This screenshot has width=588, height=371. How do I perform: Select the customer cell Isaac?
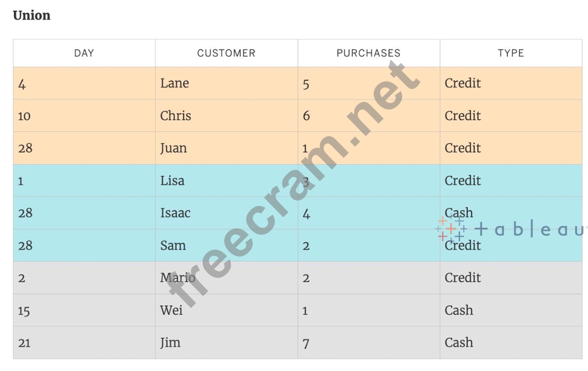(x=175, y=213)
